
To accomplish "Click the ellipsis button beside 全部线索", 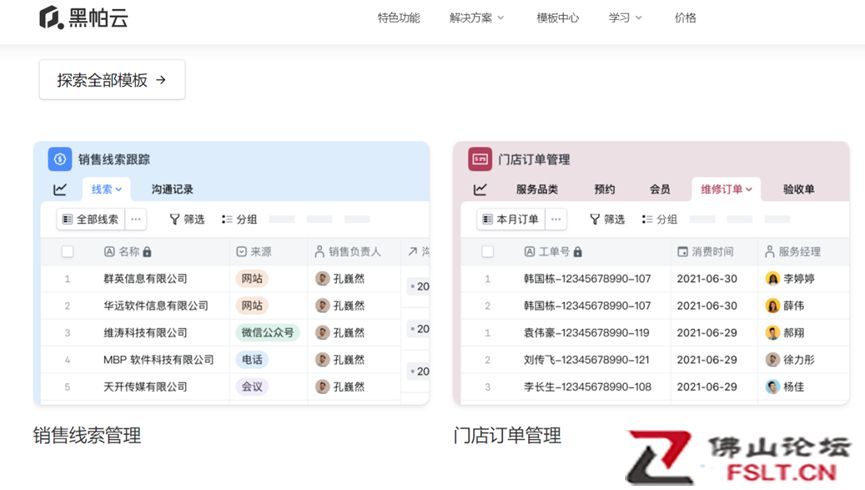I will pos(136,219).
